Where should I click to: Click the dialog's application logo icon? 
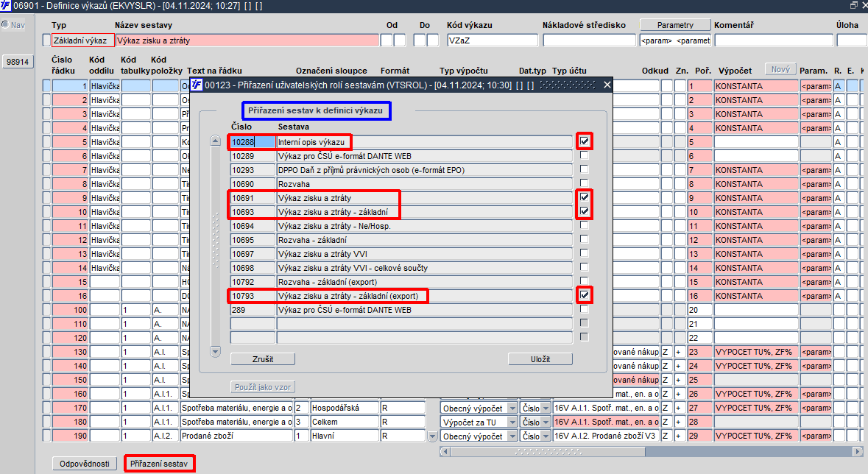click(197, 85)
